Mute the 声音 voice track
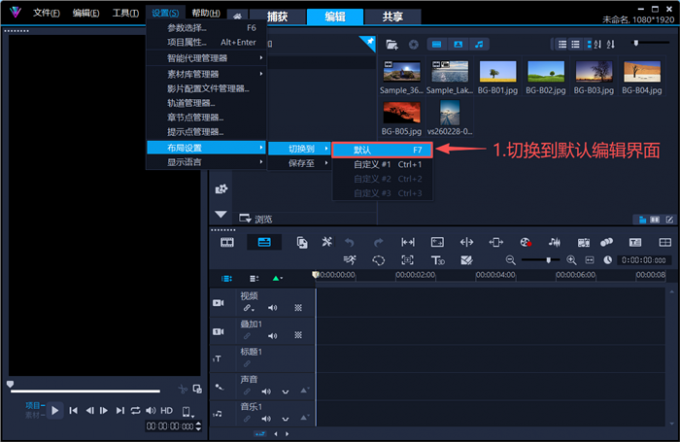Image resolution: width=680 pixels, height=442 pixels. [x=266, y=391]
